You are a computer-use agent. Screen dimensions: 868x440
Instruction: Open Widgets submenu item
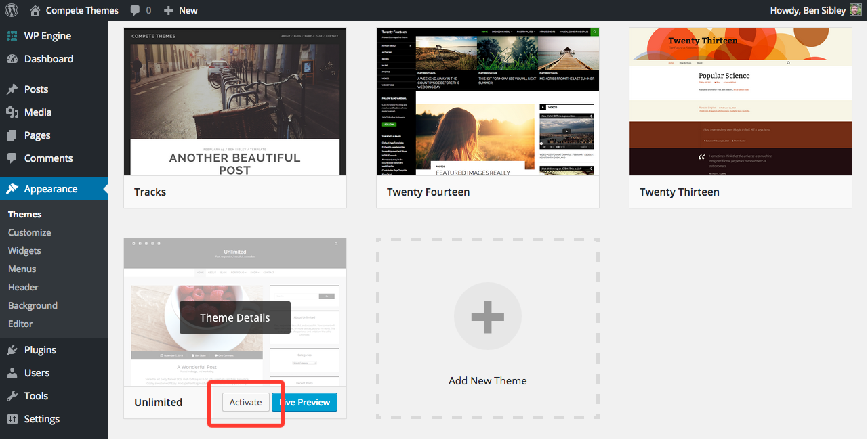pos(24,250)
